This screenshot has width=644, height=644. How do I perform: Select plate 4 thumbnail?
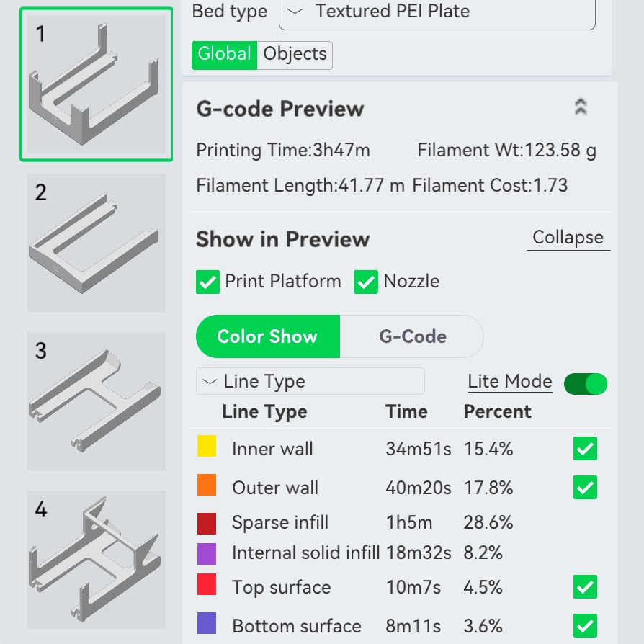pyautogui.click(x=97, y=560)
